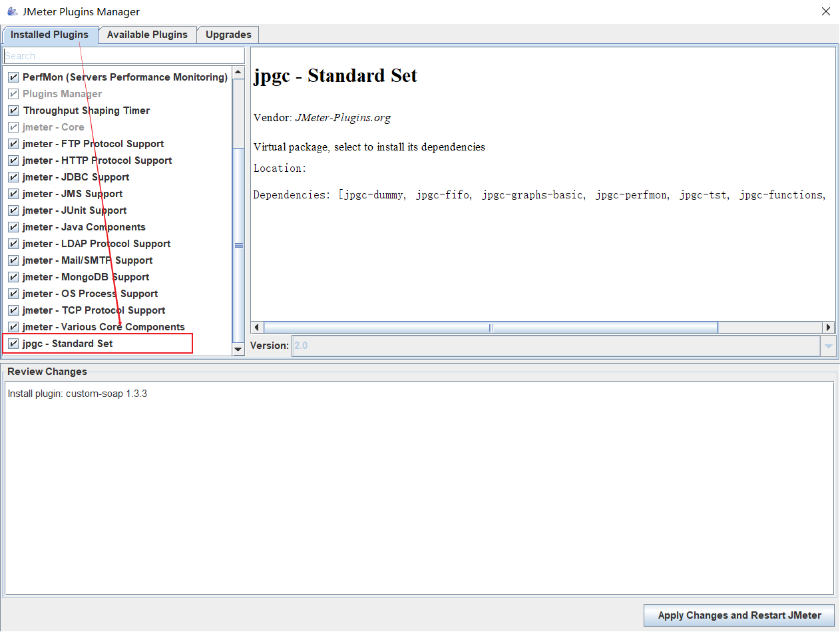Open the Upgrades tab

pyautogui.click(x=228, y=35)
